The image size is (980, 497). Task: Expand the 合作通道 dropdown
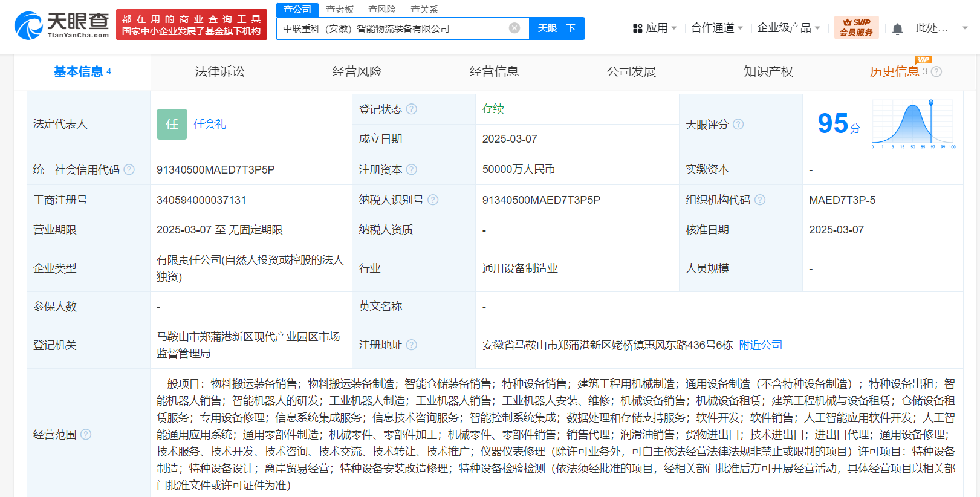click(716, 28)
